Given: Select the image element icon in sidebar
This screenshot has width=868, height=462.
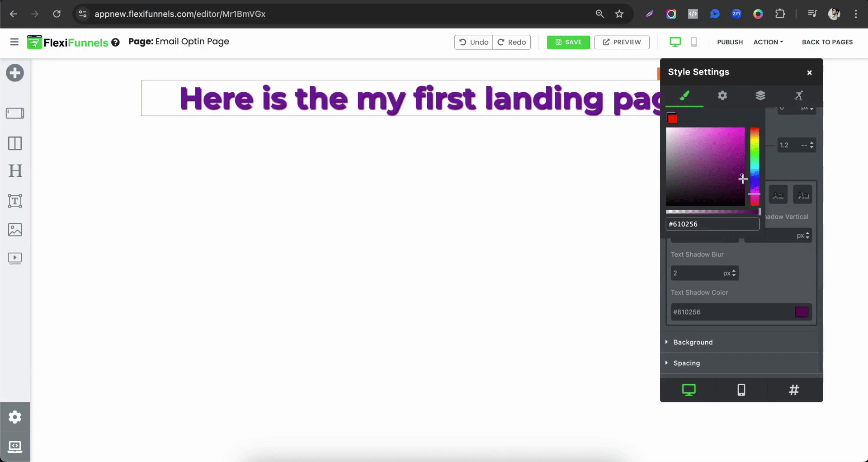Looking at the screenshot, I should [x=15, y=230].
